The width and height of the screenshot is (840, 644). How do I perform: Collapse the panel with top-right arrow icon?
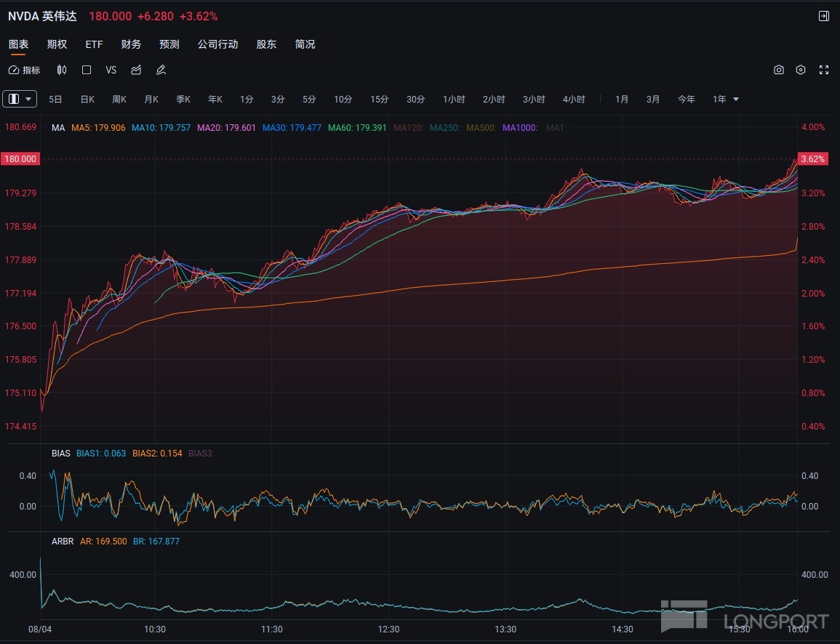[824, 16]
